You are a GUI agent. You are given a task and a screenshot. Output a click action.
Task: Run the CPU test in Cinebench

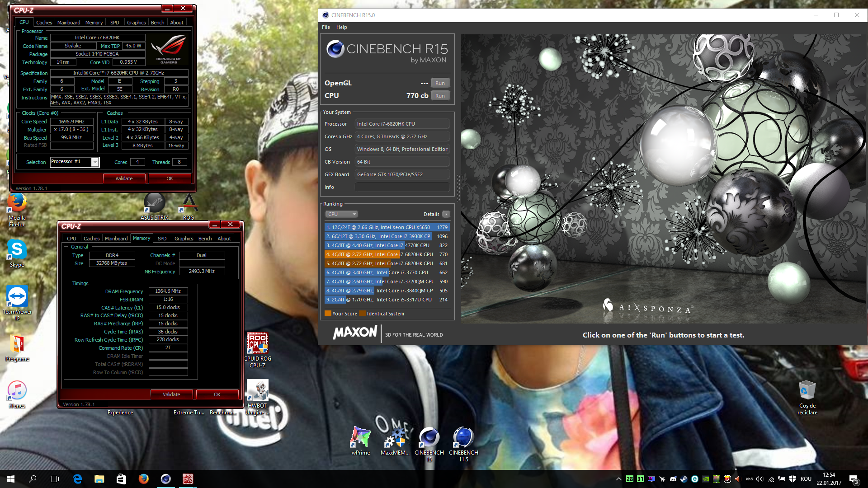coord(440,96)
